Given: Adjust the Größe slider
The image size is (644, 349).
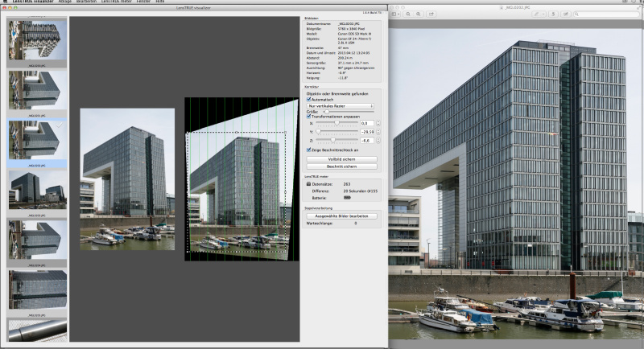Looking at the screenshot, I should click(347, 112).
